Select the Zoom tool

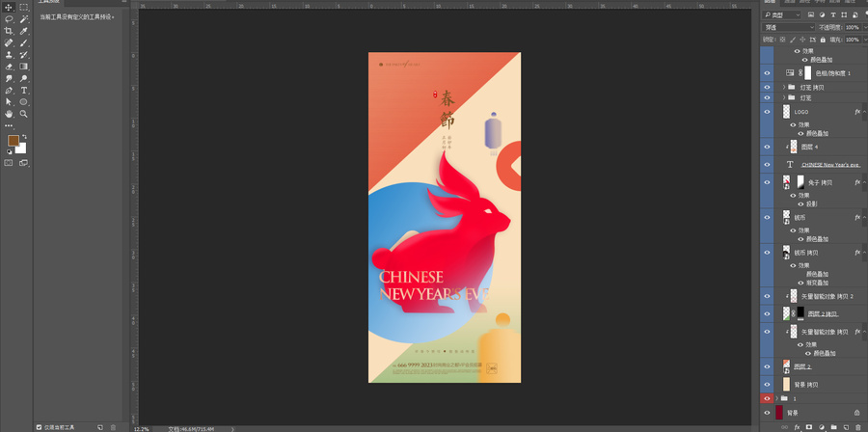[x=24, y=114]
